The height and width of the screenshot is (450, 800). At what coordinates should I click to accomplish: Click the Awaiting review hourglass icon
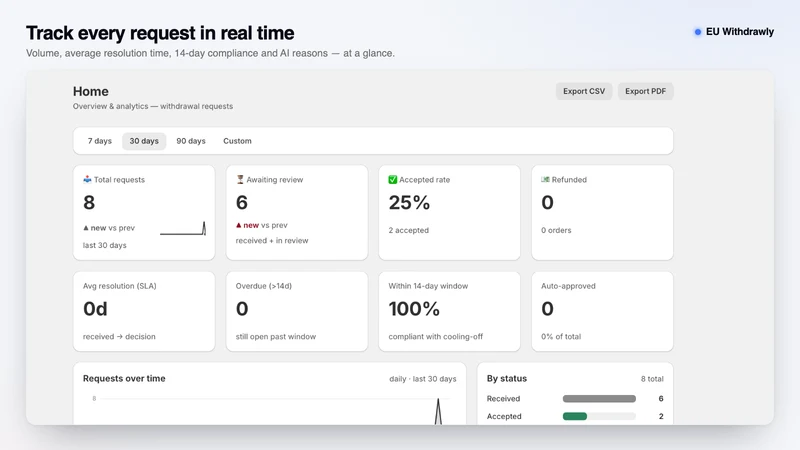[x=240, y=179]
